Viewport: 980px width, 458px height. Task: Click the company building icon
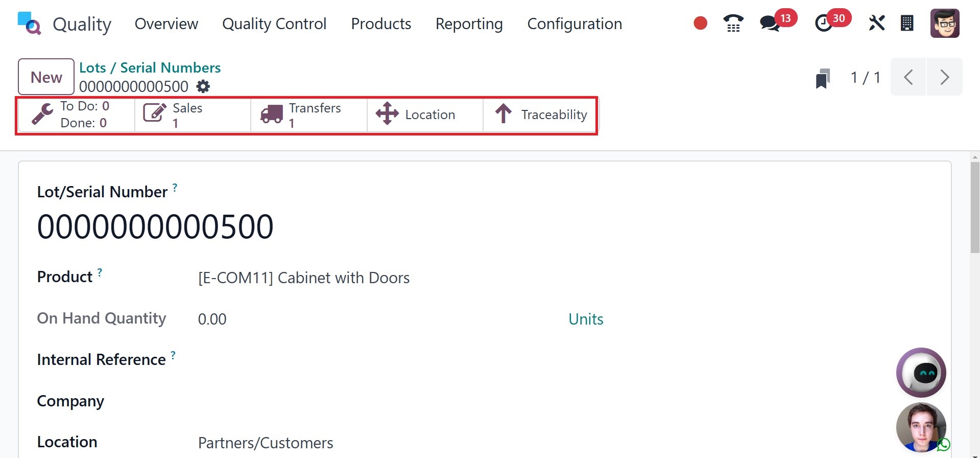(x=907, y=24)
